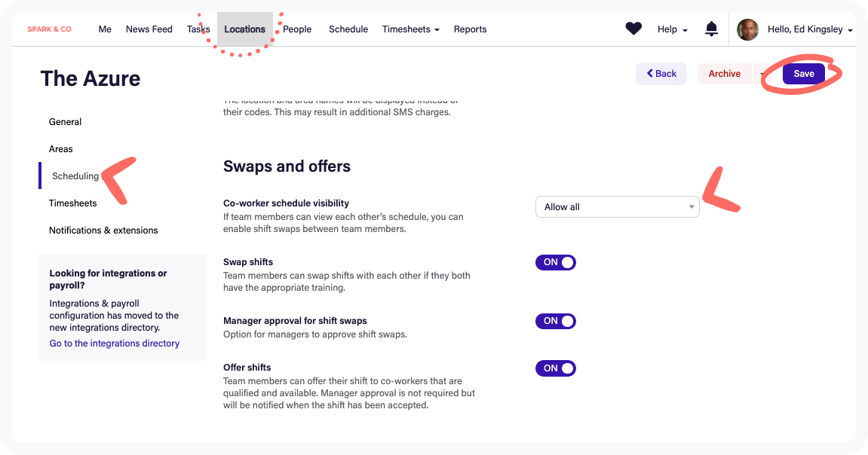This screenshot has height=455, width=868.
Task: Toggle the Offer shifts switch
Action: (x=556, y=368)
